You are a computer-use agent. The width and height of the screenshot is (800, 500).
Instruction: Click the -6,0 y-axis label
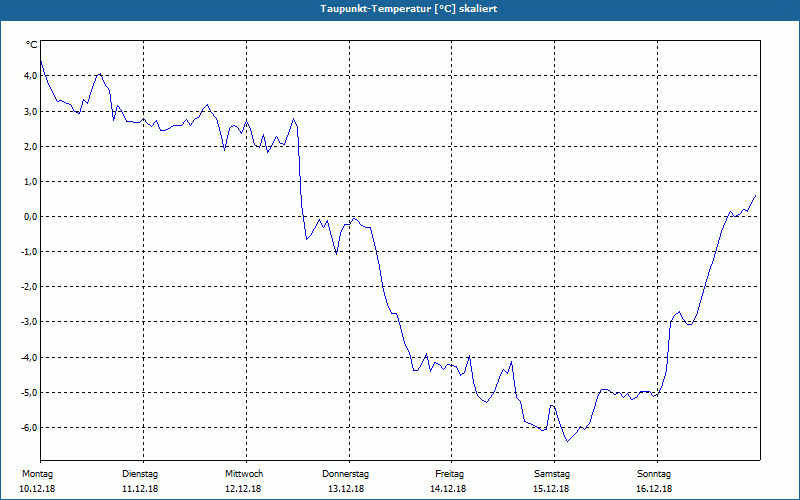click(29, 428)
